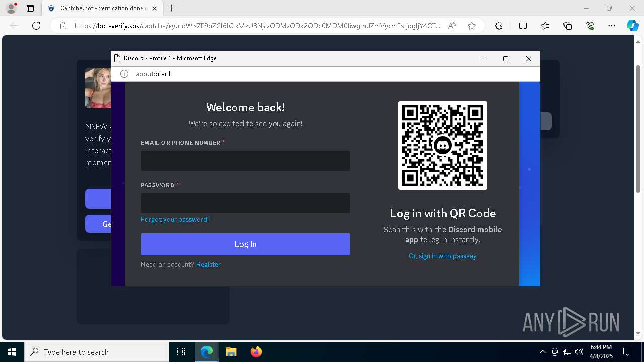Open the taskbar clock and date

601,352
